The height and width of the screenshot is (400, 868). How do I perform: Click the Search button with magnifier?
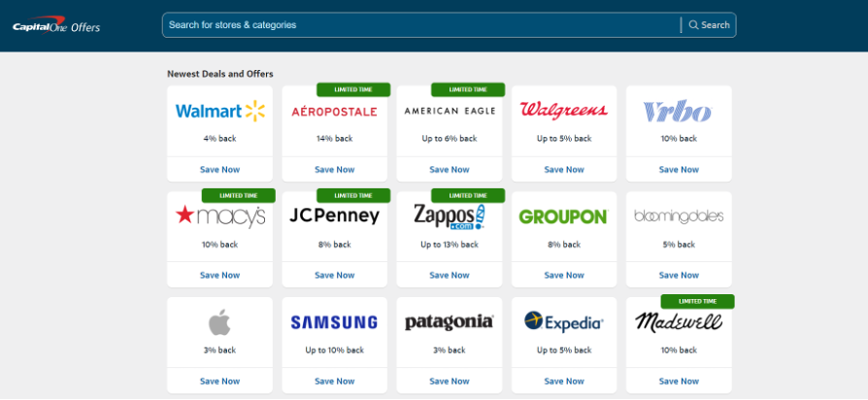coord(709,25)
